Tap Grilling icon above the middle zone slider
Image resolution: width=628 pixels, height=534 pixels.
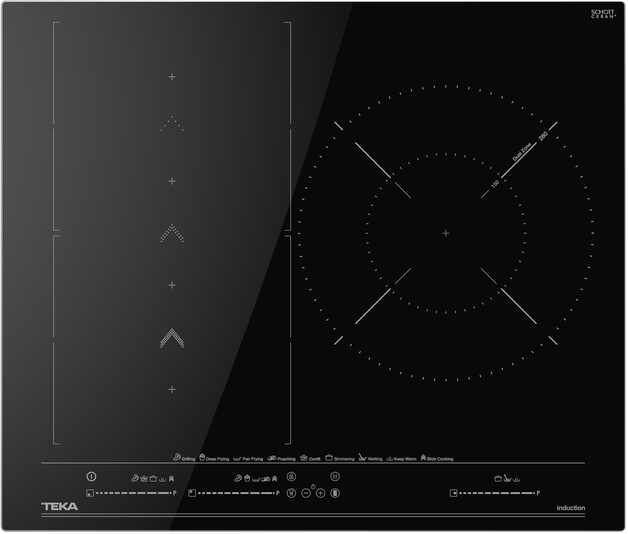238,478
